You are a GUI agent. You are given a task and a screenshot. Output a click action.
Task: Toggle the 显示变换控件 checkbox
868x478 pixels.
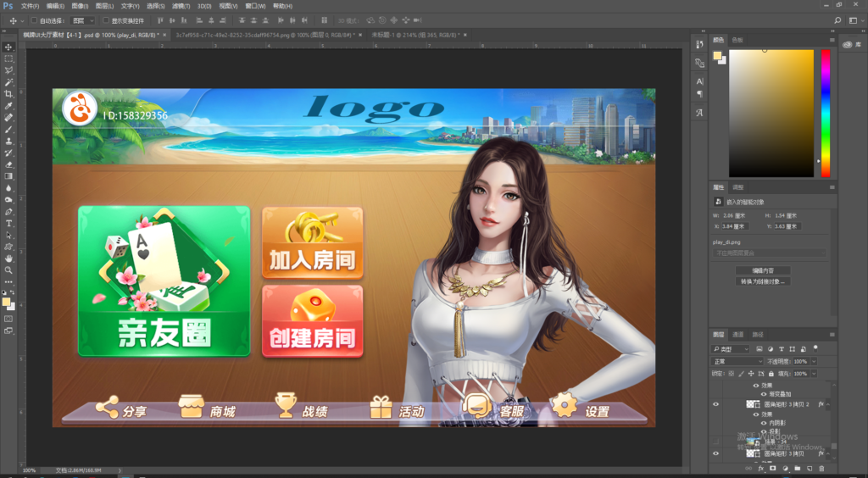pyautogui.click(x=106, y=20)
